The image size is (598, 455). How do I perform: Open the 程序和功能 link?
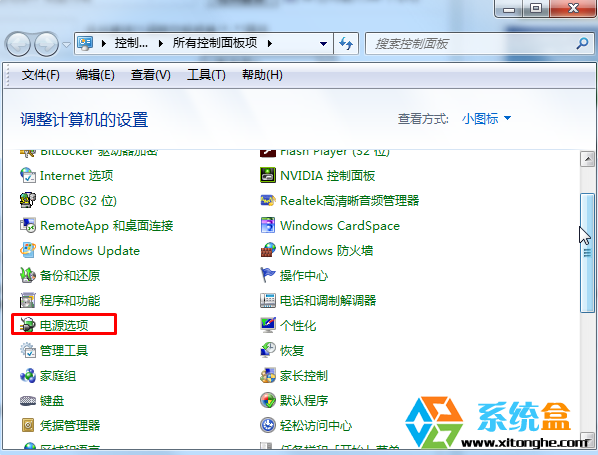click(x=70, y=301)
